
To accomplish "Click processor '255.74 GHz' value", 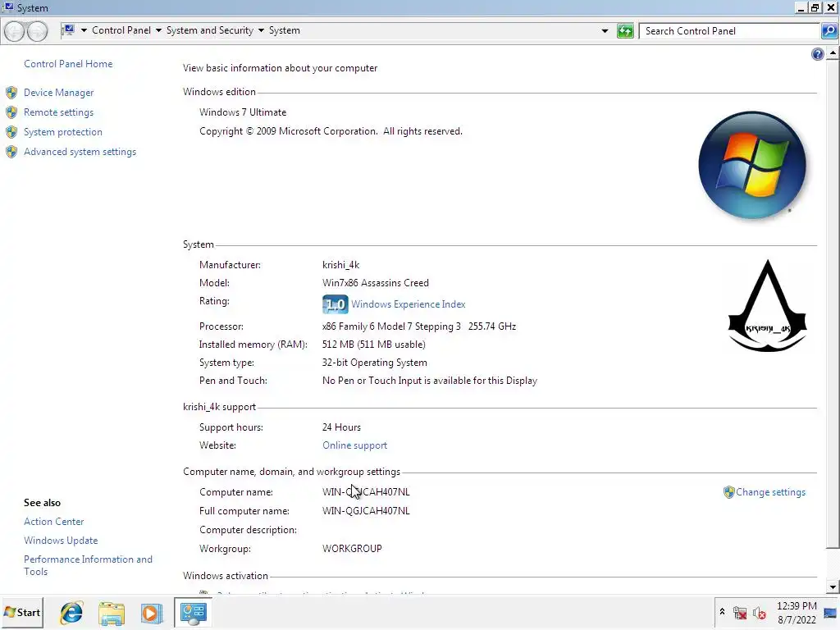I will [x=492, y=326].
